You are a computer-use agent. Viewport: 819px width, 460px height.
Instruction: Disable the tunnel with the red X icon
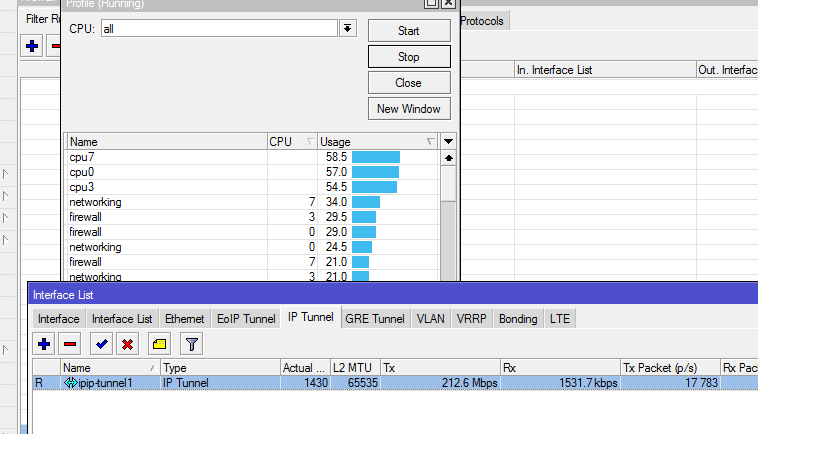(x=127, y=344)
